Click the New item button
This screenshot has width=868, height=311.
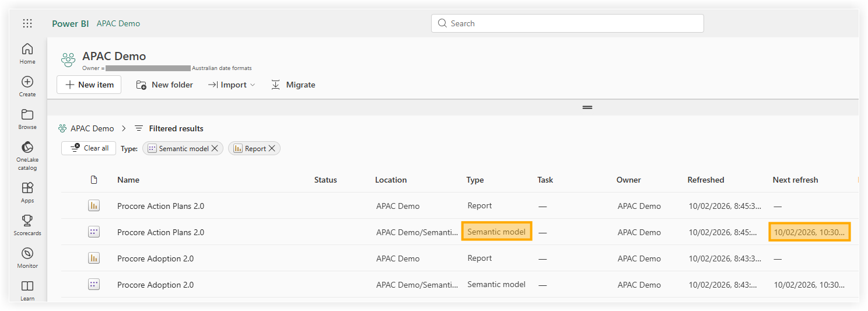[x=89, y=85]
